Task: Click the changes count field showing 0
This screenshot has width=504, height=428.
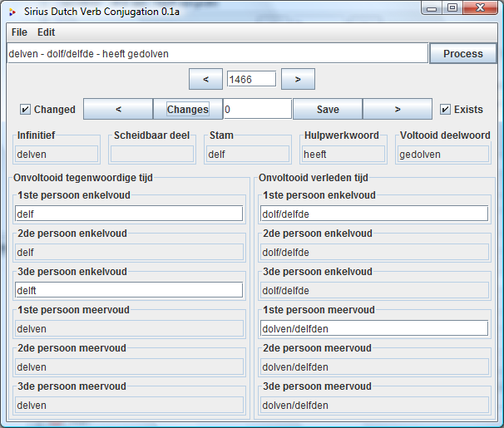Action: coord(258,109)
